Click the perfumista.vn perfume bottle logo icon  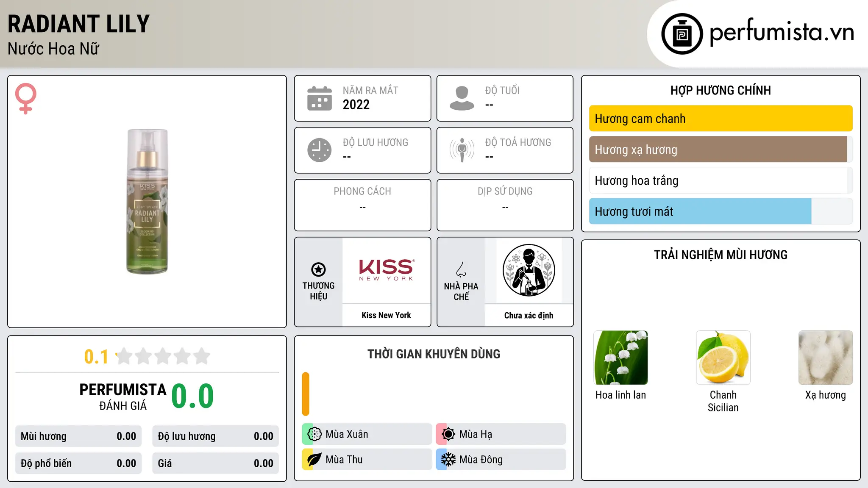[x=682, y=34]
